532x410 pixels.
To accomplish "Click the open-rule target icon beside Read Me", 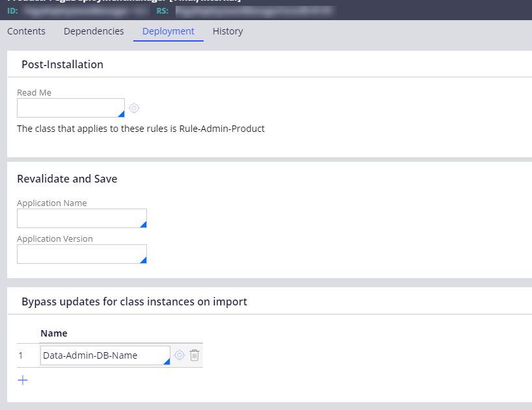I will 134,108.
